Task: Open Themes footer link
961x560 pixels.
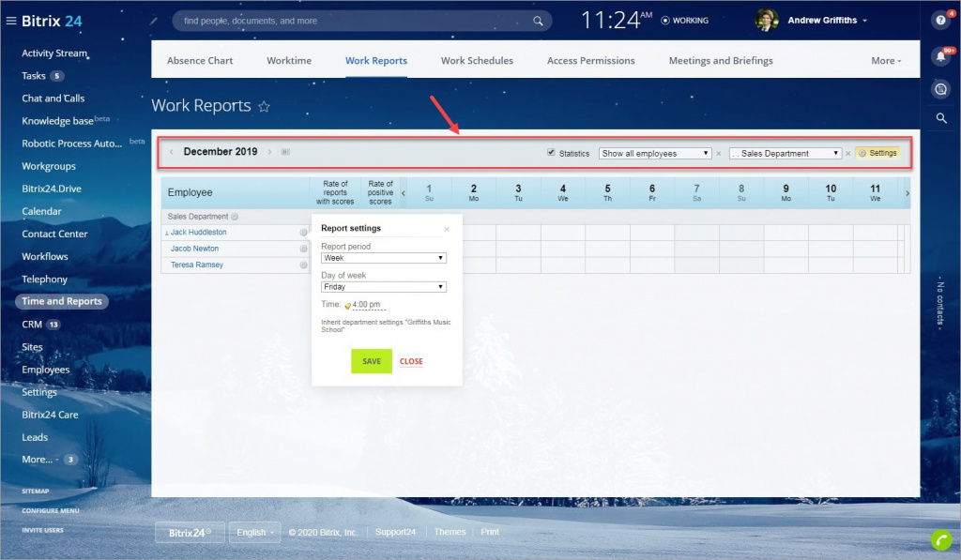Action: tap(450, 533)
